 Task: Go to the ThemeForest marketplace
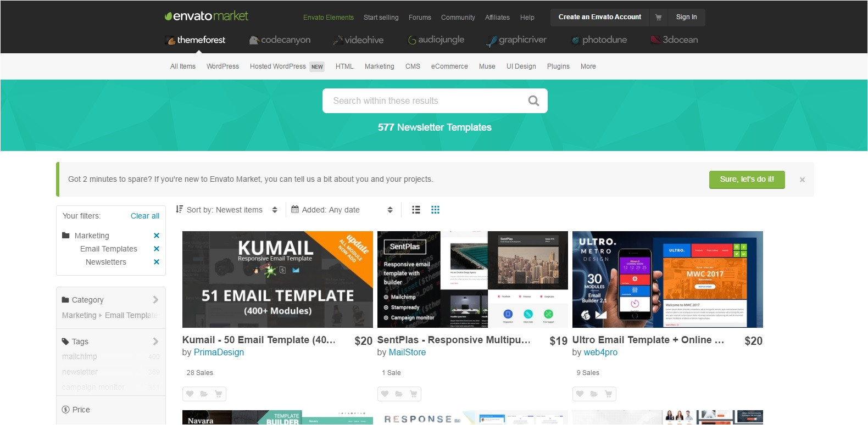coord(195,40)
